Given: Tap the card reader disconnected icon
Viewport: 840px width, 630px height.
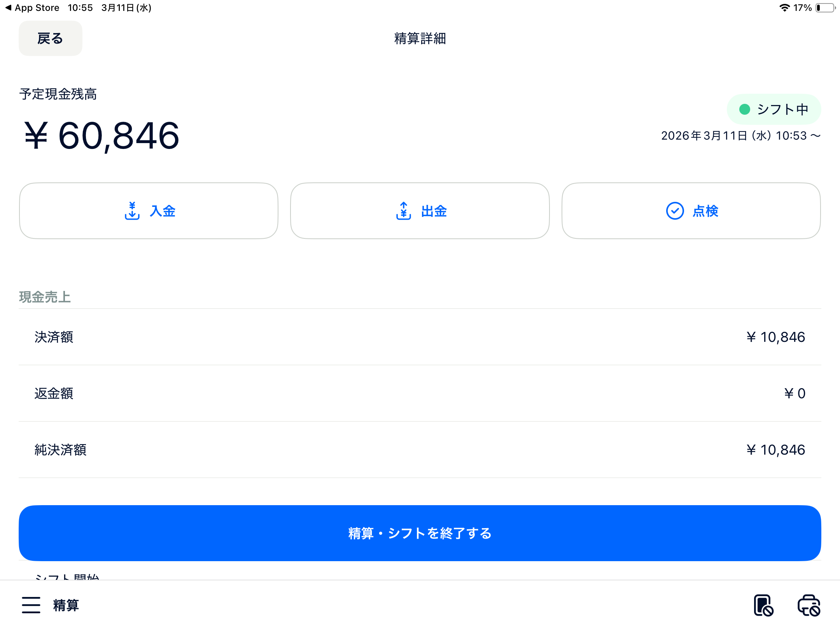Looking at the screenshot, I should click(x=763, y=605).
